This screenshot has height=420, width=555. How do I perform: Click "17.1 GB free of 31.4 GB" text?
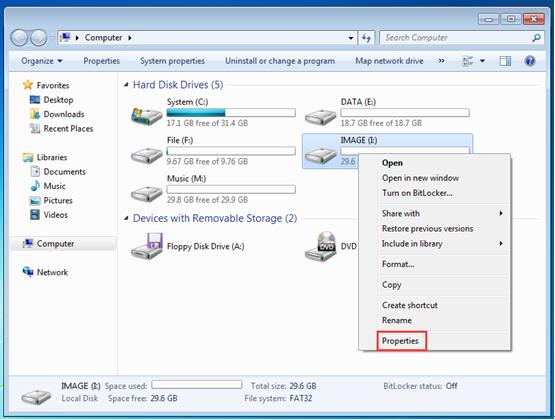tap(207, 123)
